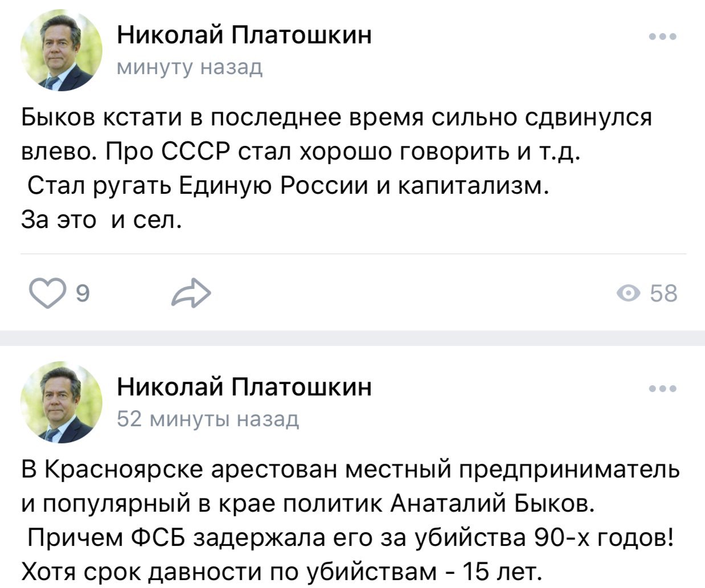Open the post via the '52 минуты назад' timestamp

[x=207, y=420]
